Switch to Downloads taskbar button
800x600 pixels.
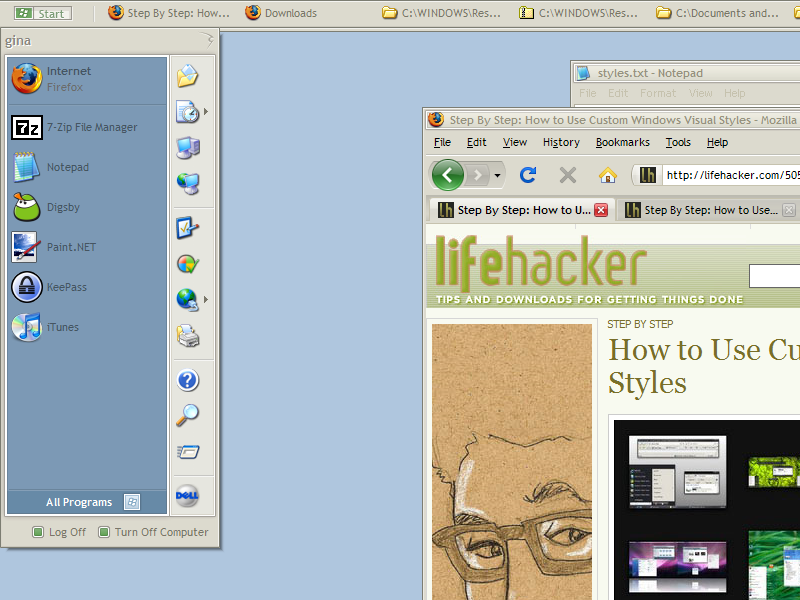[x=281, y=13]
